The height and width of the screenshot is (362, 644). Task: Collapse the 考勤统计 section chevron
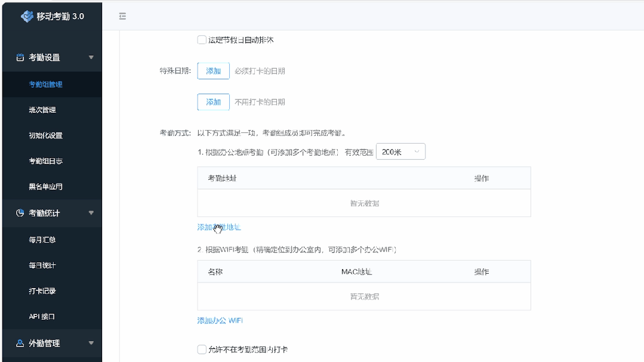pyautogui.click(x=91, y=213)
